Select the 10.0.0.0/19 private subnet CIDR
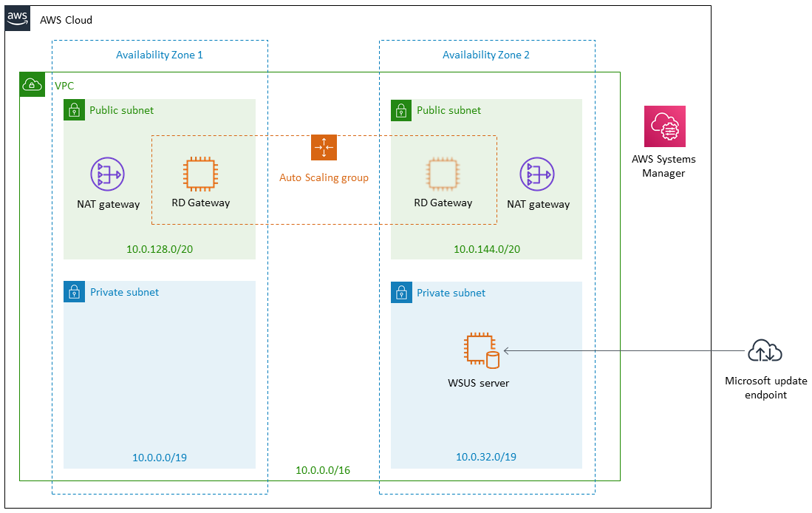 point(160,458)
